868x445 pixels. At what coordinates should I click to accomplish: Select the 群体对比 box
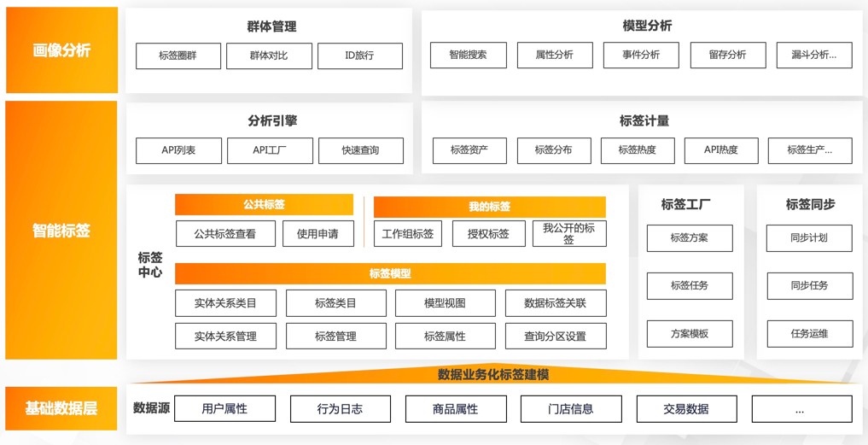[x=269, y=56]
